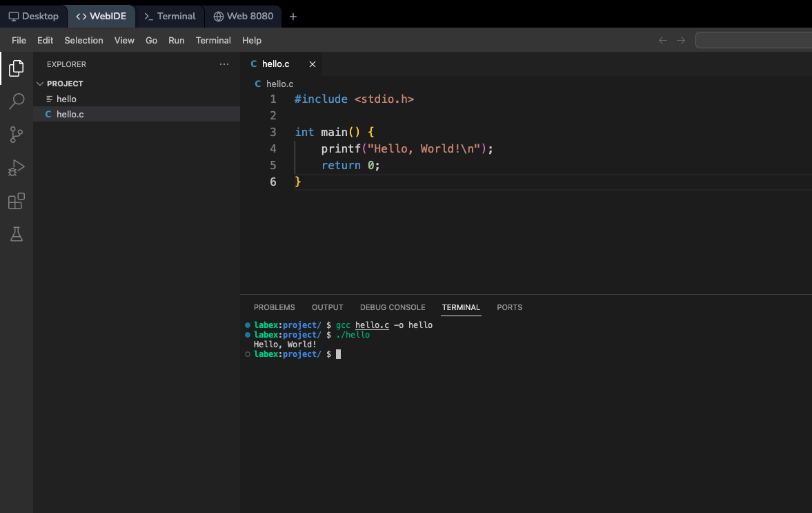This screenshot has width=812, height=513.
Task: Switch to the DEBUG CONSOLE tab
Action: tap(393, 307)
